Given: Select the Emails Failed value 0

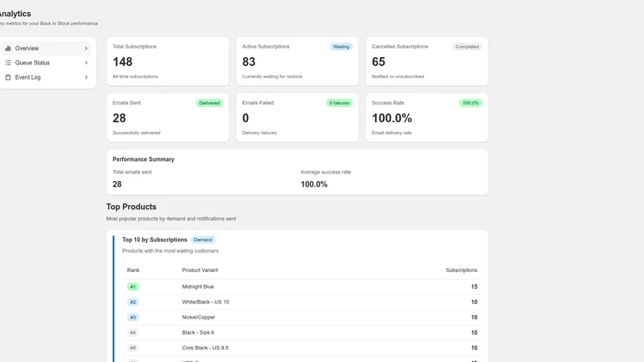Looking at the screenshot, I should (x=246, y=118).
